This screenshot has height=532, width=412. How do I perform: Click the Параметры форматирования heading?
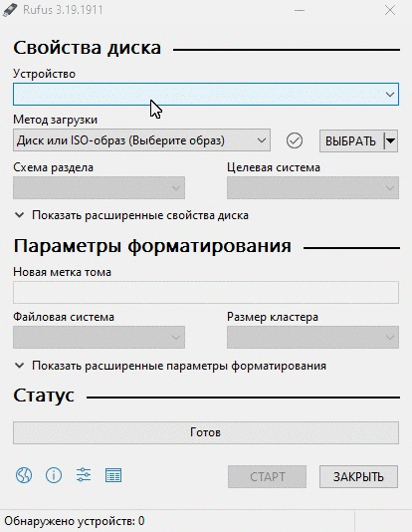tap(152, 246)
